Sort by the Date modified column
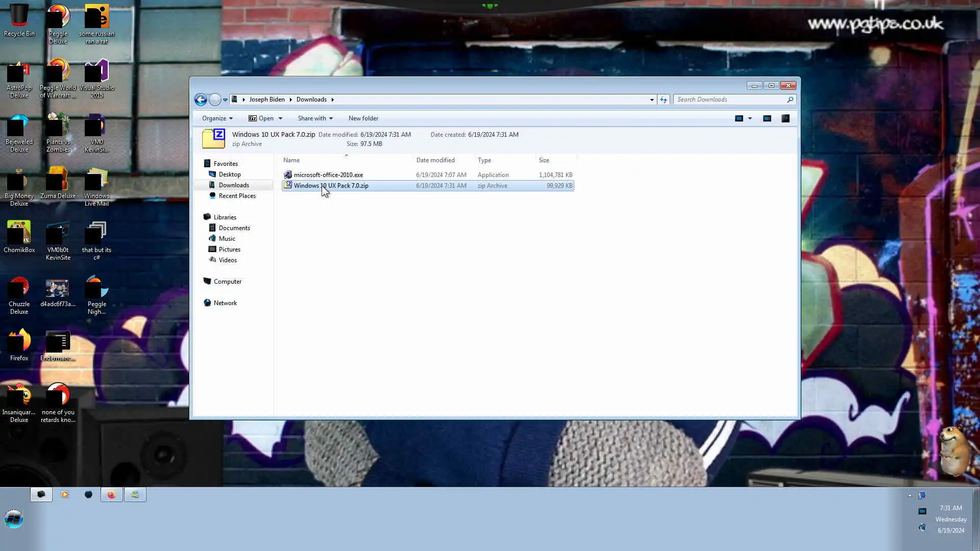Screen dimensions: 980x551 pyautogui.click(x=435, y=160)
